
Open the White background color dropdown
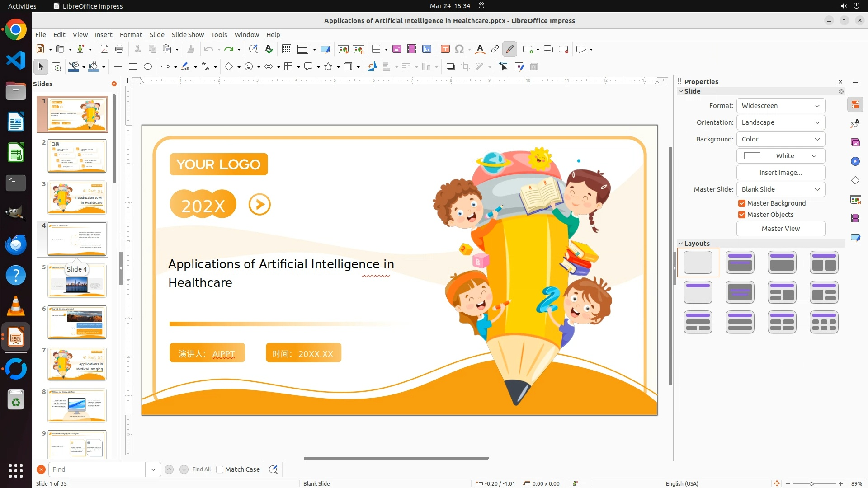tap(780, 156)
